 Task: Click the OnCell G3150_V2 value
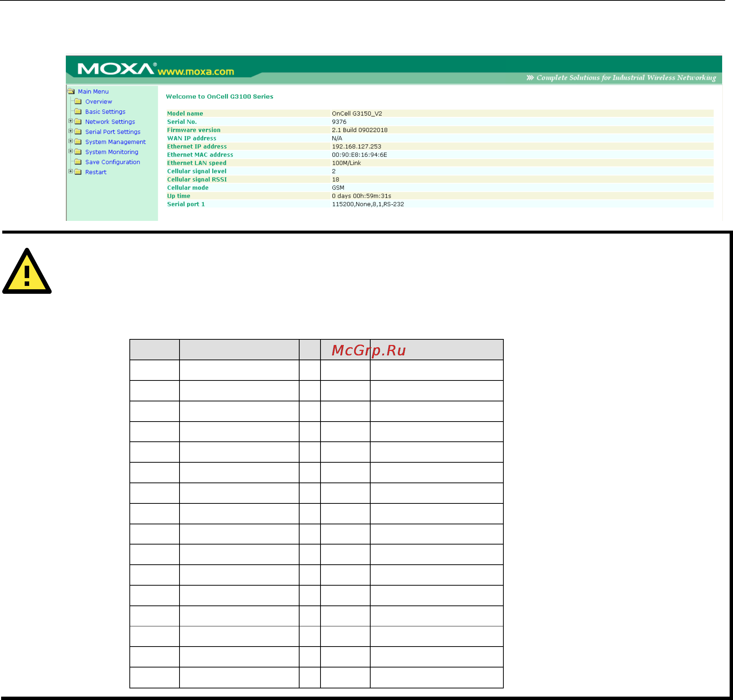357,114
